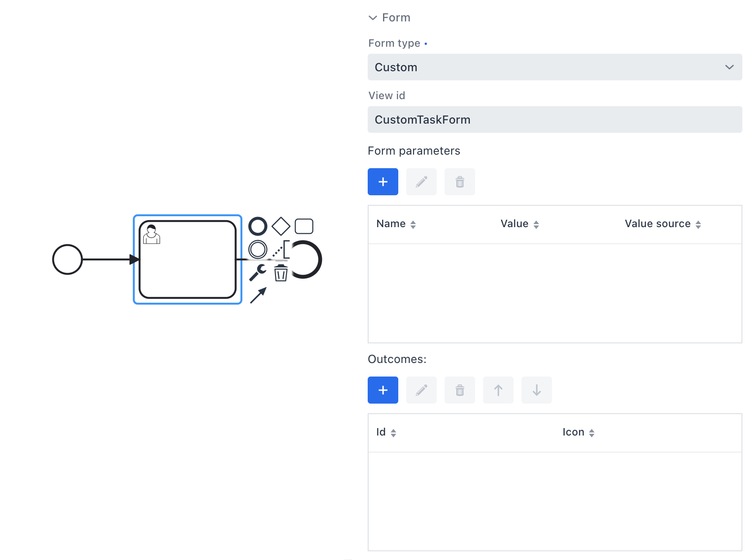Append a gateway after the user task
Screen dimensions: 752x560
(x=281, y=226)
